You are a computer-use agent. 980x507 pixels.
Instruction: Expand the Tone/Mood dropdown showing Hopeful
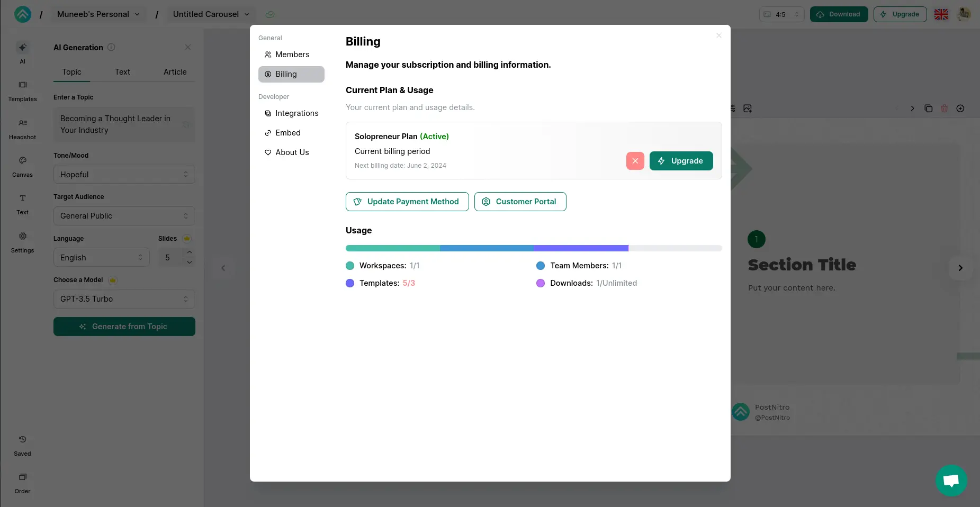124,175
